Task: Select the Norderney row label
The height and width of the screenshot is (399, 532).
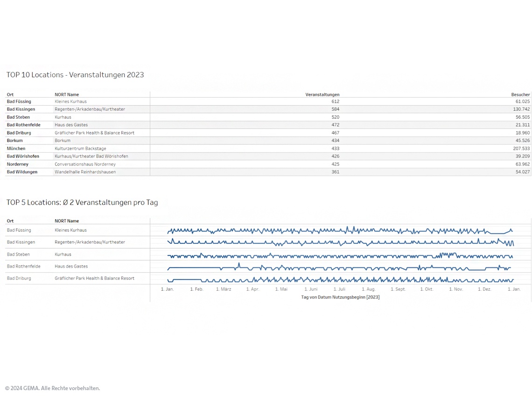Action: tap(18, 164)
